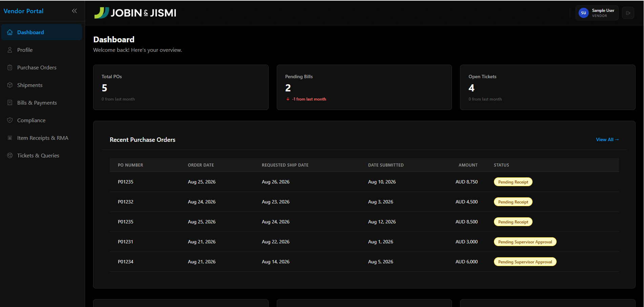This screenshot has height=307, width=644.
Task: Navigate to Bills & Payments
Action: pos(42,103)
